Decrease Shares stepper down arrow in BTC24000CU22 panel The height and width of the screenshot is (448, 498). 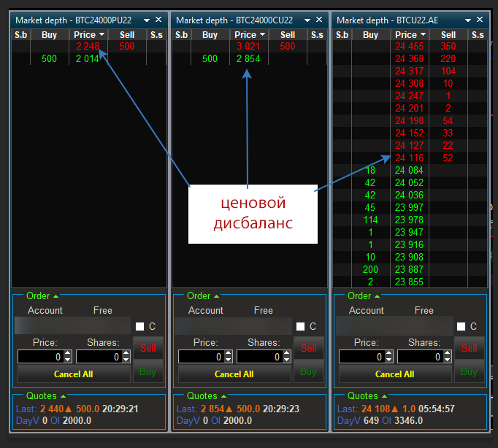pos(287,360)
